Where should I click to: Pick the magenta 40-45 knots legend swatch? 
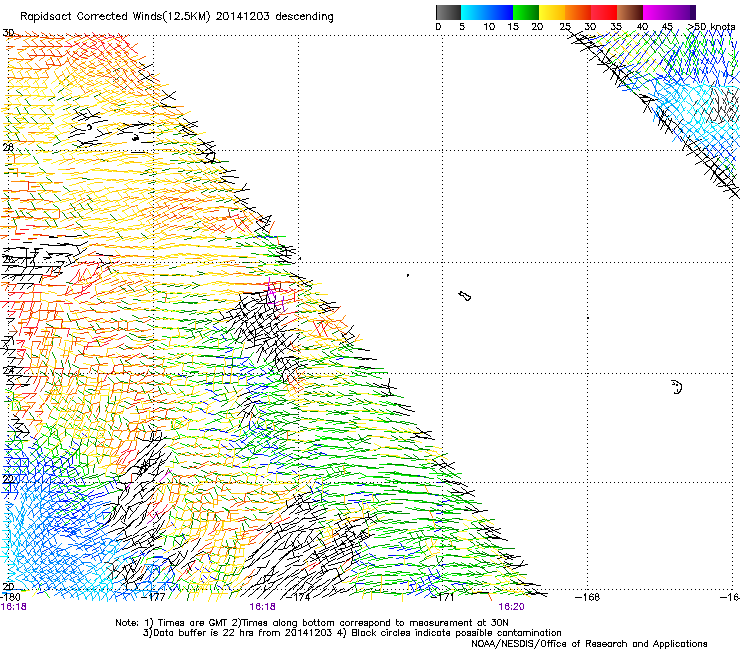coord(656,12)
